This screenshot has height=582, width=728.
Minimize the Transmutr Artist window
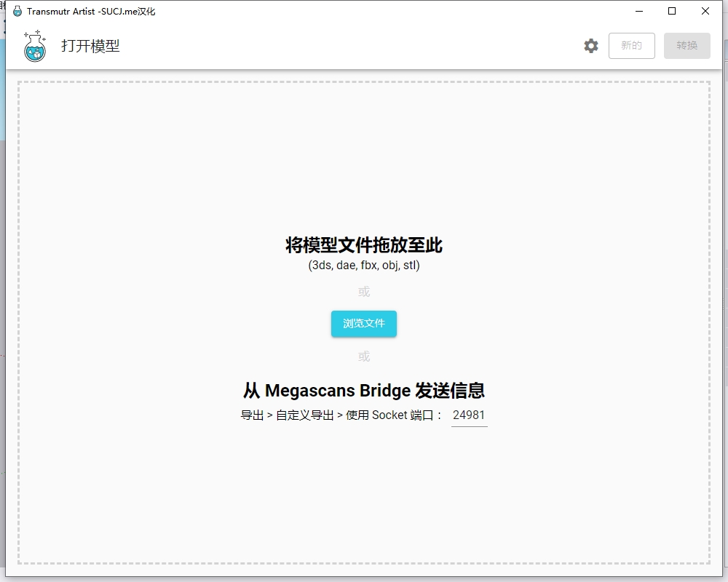[x=638, y=11]
